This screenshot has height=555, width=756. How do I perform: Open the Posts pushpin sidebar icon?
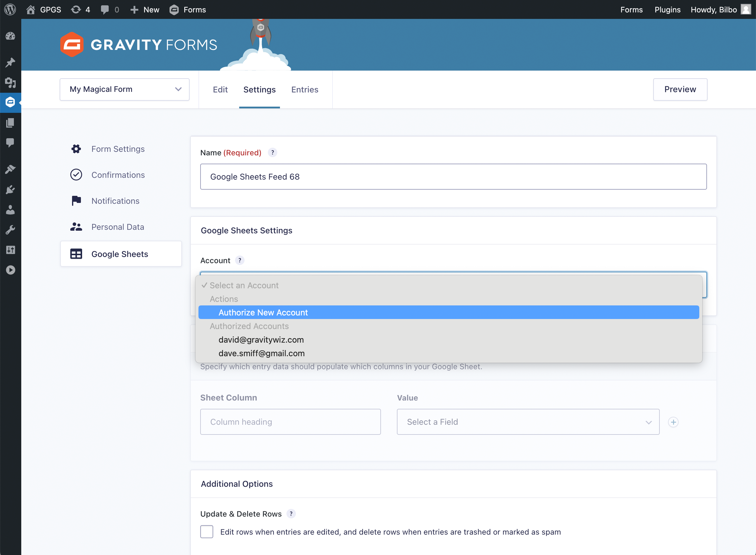tap(10, 63)
